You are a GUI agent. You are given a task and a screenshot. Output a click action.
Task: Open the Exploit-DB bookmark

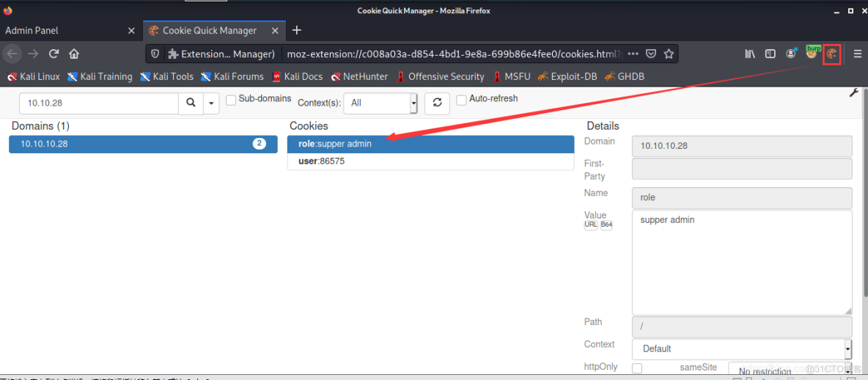[567, 76]
